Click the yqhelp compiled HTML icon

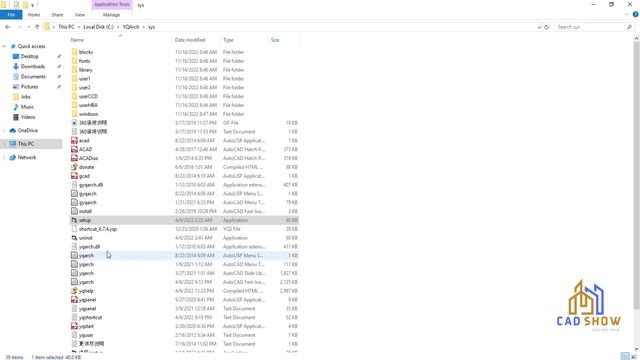coord(74,291)
